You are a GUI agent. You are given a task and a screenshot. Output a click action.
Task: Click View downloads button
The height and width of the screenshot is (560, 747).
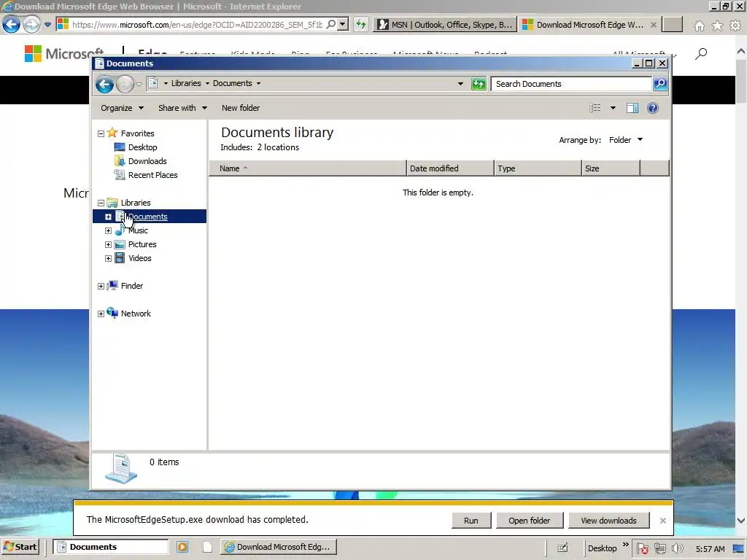(608, 521)
